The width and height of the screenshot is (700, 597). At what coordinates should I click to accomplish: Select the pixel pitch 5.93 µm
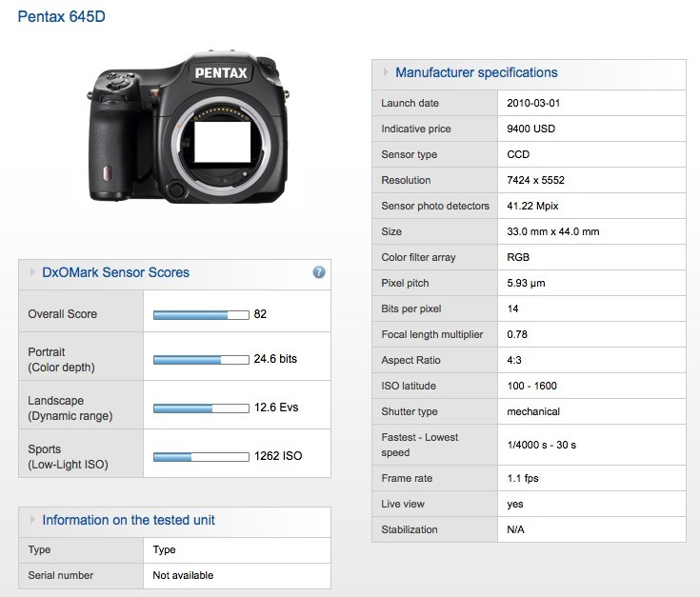click(x=526, y=284)
